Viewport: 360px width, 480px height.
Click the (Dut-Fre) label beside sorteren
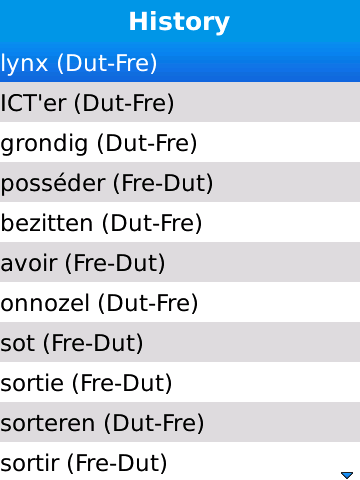click(x=154, y=423)
